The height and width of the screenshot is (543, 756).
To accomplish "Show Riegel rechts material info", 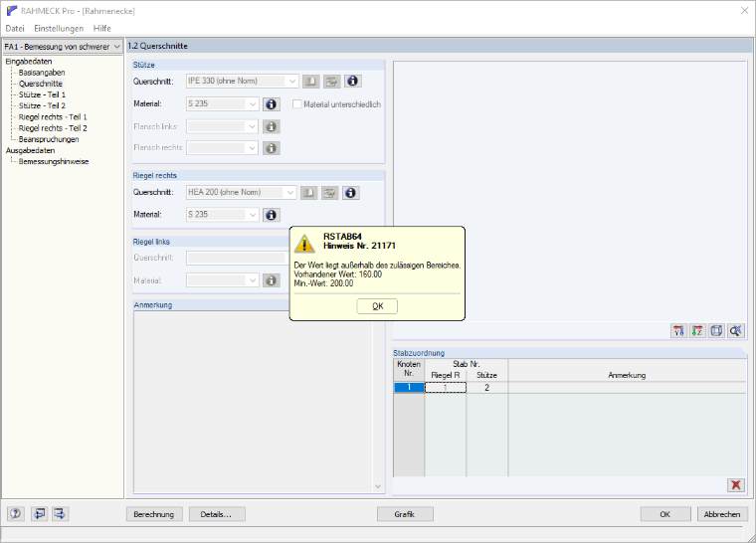I will 272,215.
